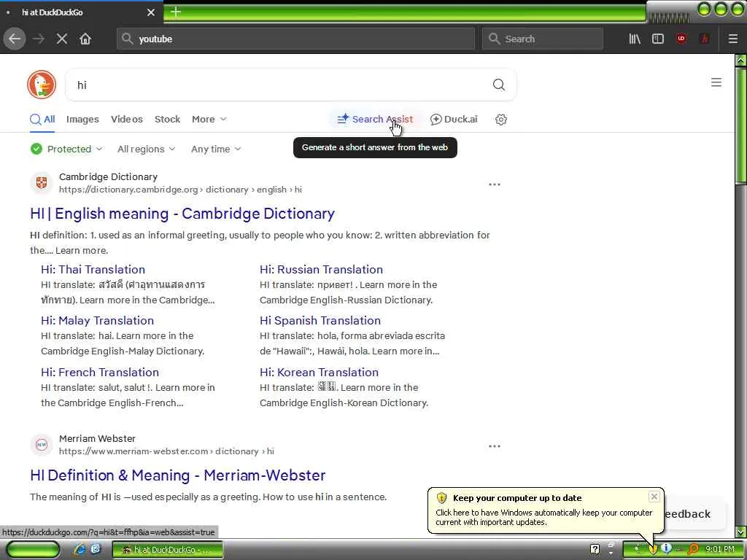Click the Merriam Webster site favicon

click(42, 445)
